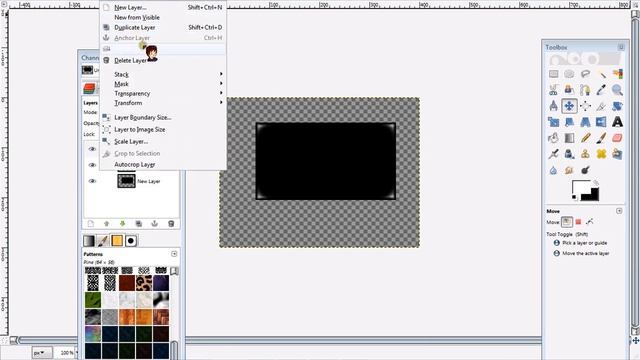The height and width of the screenshot is (360, 640).
Task: Set Move tool to affect path
Action: pos(590,222)
